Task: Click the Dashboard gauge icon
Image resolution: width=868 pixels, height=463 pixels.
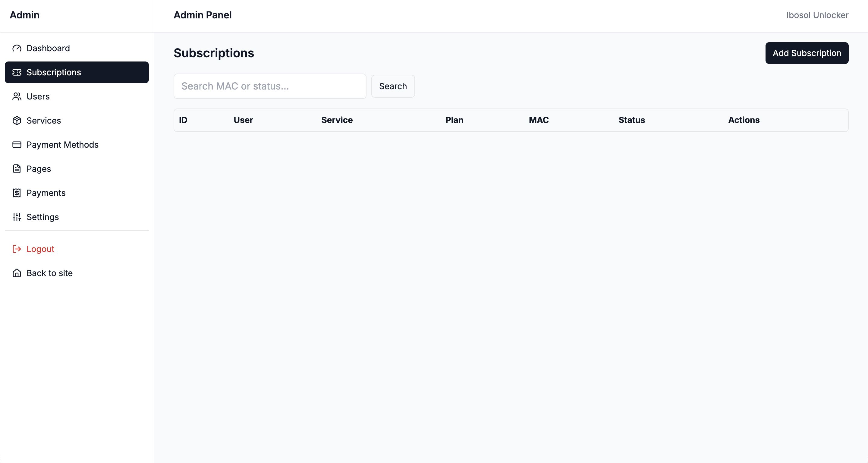Action: (17, 49)
